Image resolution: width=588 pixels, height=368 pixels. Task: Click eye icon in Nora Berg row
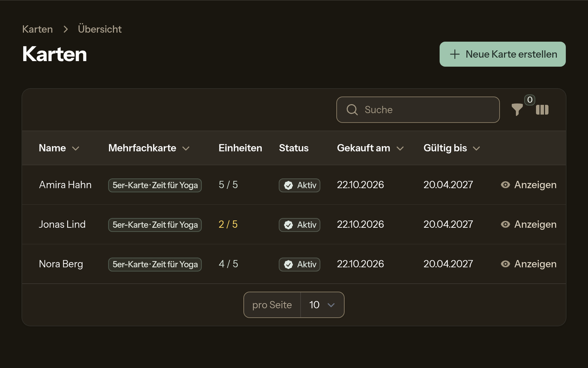[505, 264]
